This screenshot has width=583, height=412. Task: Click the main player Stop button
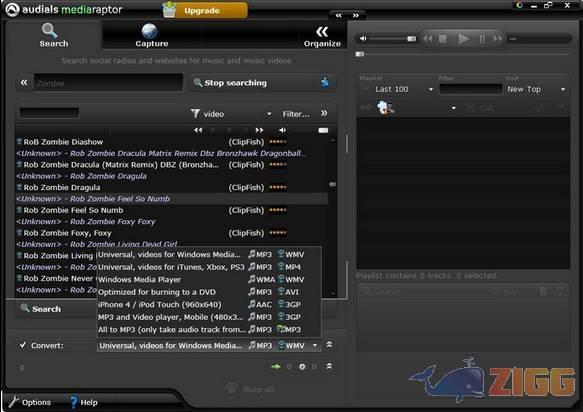442,38
